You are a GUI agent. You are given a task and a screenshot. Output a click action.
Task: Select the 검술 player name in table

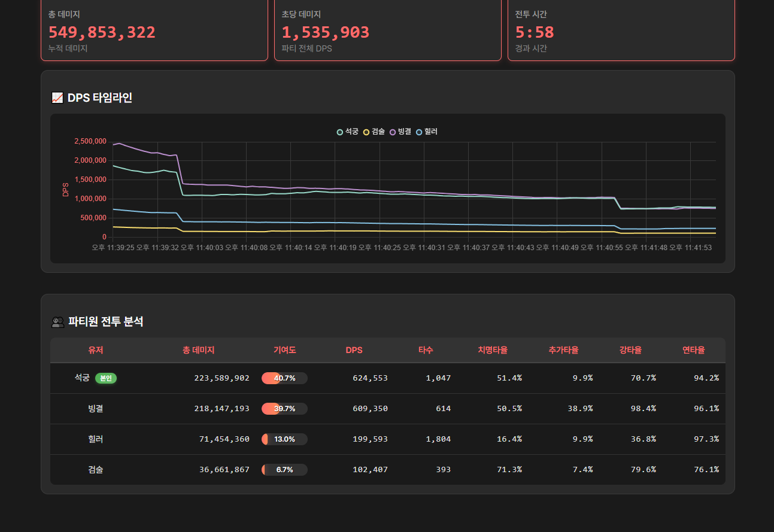(x=96, y=470)
